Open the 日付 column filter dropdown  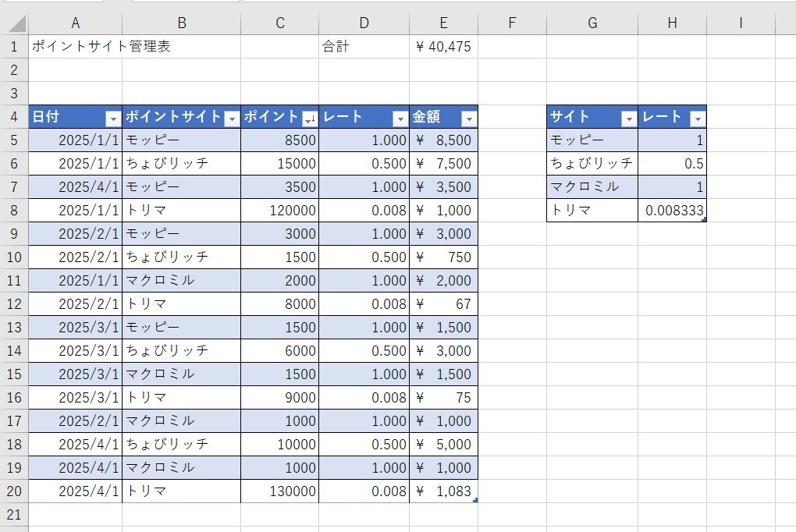coord(113,119)
